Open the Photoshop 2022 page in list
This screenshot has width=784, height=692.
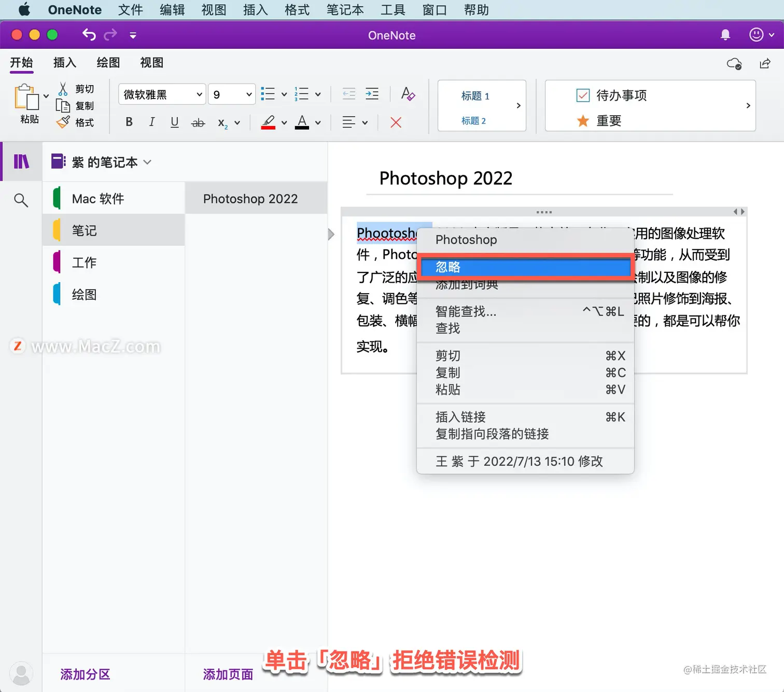point(256,199)
